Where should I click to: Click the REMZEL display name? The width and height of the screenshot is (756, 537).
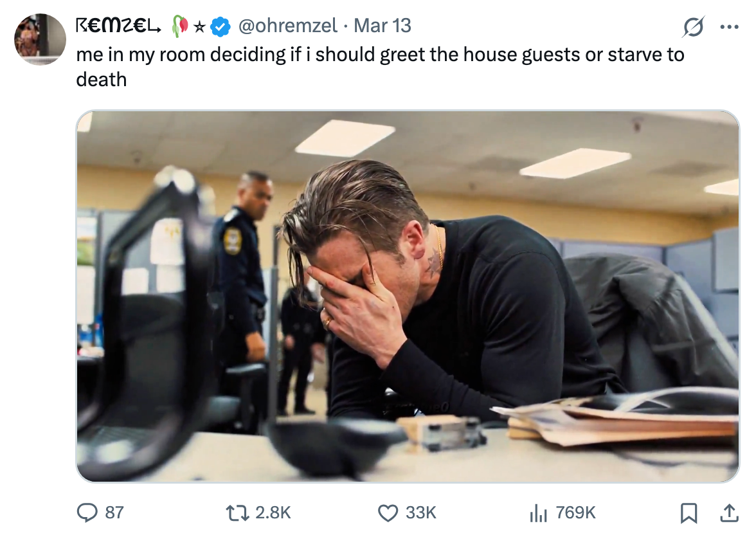(x=118, y=26)
